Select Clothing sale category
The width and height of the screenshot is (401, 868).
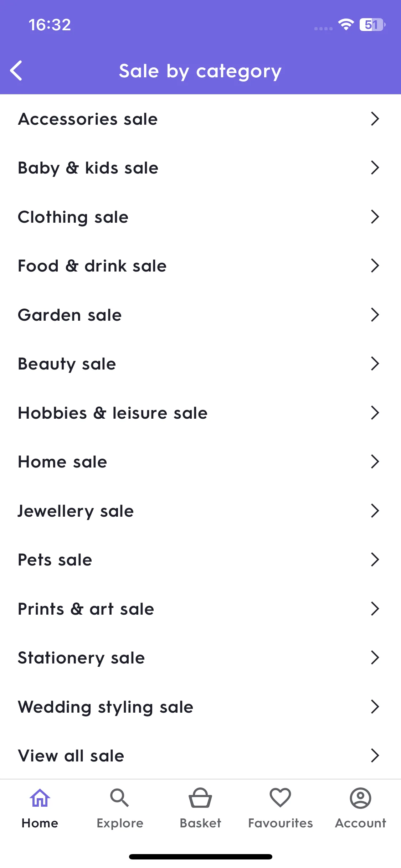(200, 217)
